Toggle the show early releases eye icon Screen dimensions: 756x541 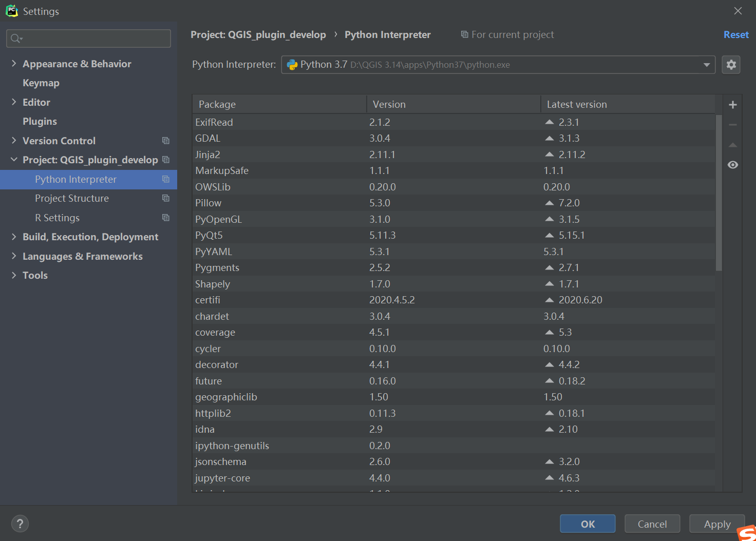(x=733, y=165)
